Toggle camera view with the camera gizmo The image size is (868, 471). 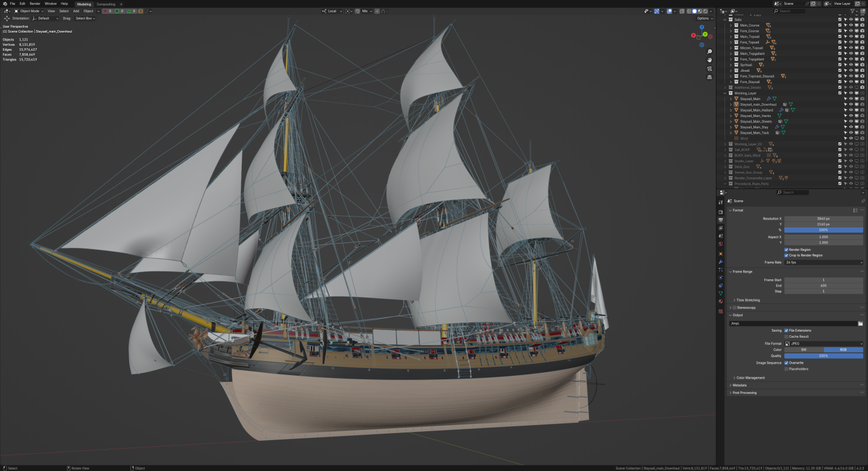pyautogui.click(x=710, y=69)
